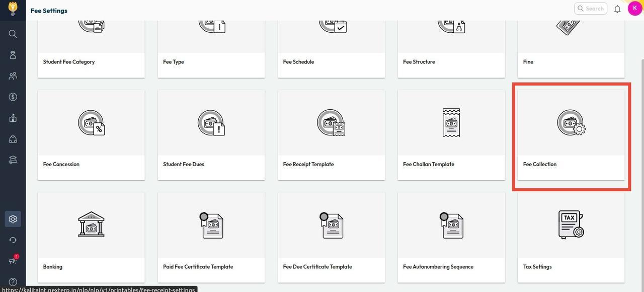Open the Fee Challan Template icon

(x=451, y=123)
